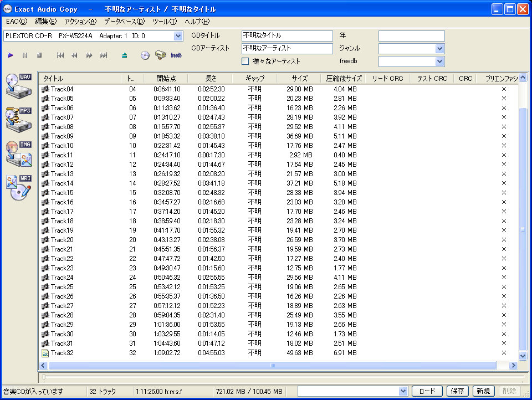Click the CD disc icon next to eject

click(x=145, y=55)
